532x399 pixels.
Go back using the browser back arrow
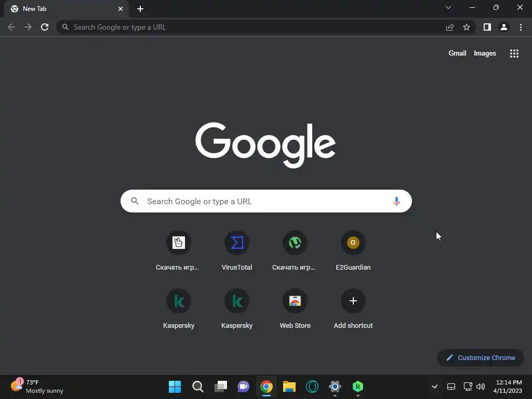coord(11,27)
